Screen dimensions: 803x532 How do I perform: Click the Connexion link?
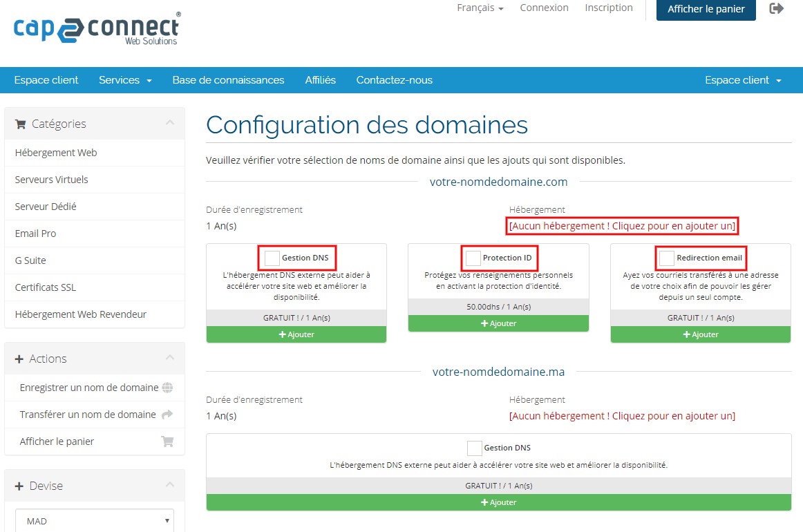coord(544,8)
